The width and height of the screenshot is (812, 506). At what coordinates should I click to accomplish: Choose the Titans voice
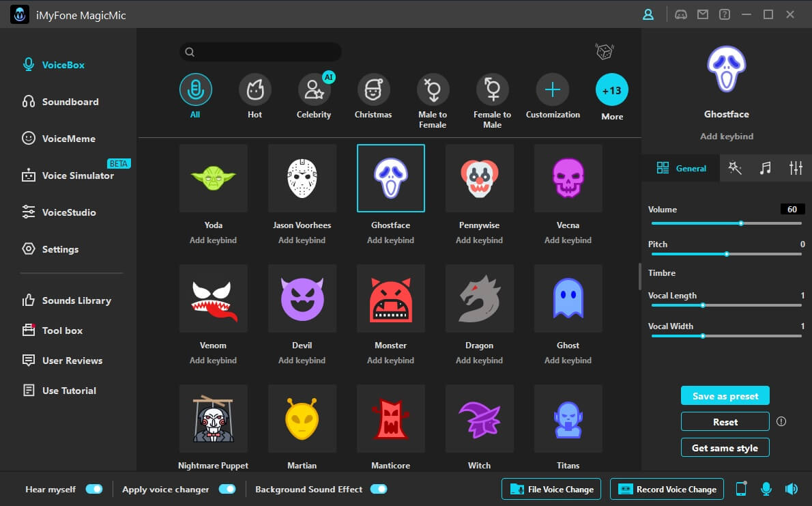coord(568,419)
